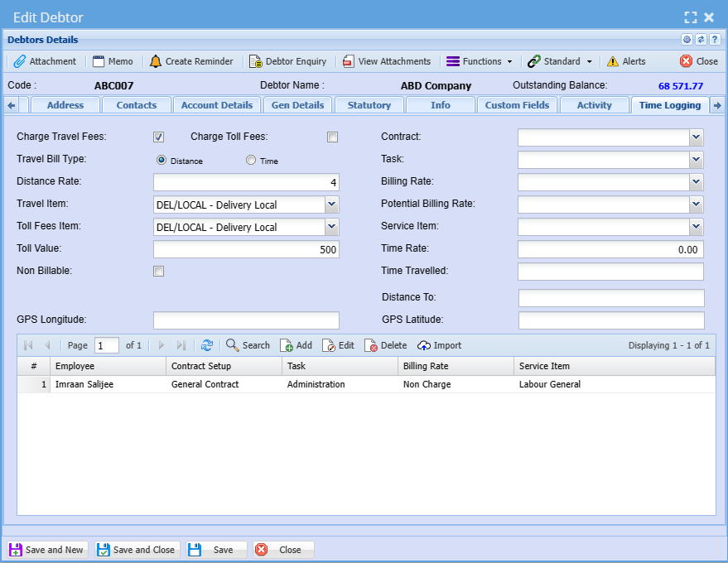Screen dimensions: 728x563
Task: Open the Memo tool
Action: pos(112,61)
